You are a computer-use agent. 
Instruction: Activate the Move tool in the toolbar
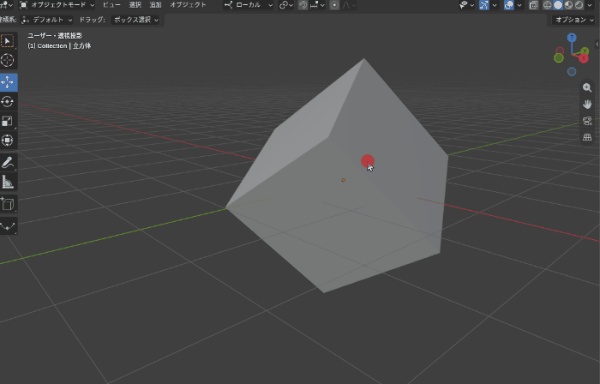7,82
